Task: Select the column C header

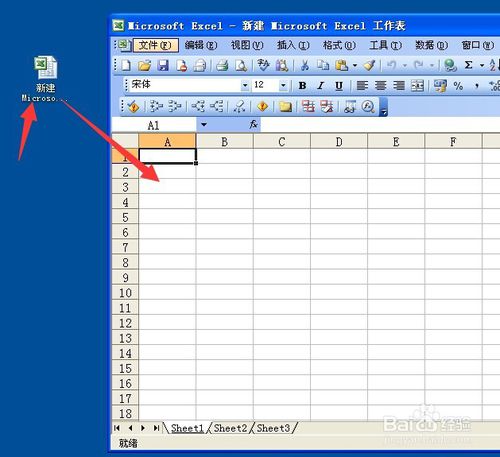Action: (282, 142)
